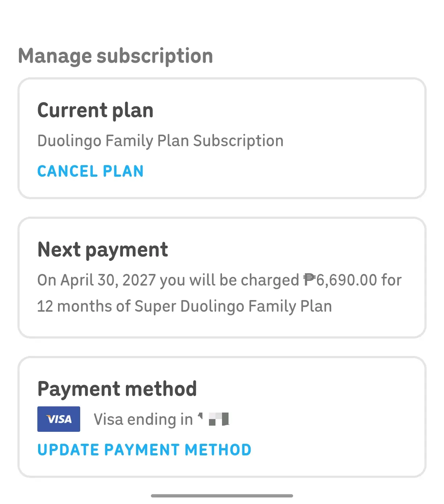Select Duolingo Family Plan Subscription text
Viewport: 444px width, 504px height.
coord(160,141)
